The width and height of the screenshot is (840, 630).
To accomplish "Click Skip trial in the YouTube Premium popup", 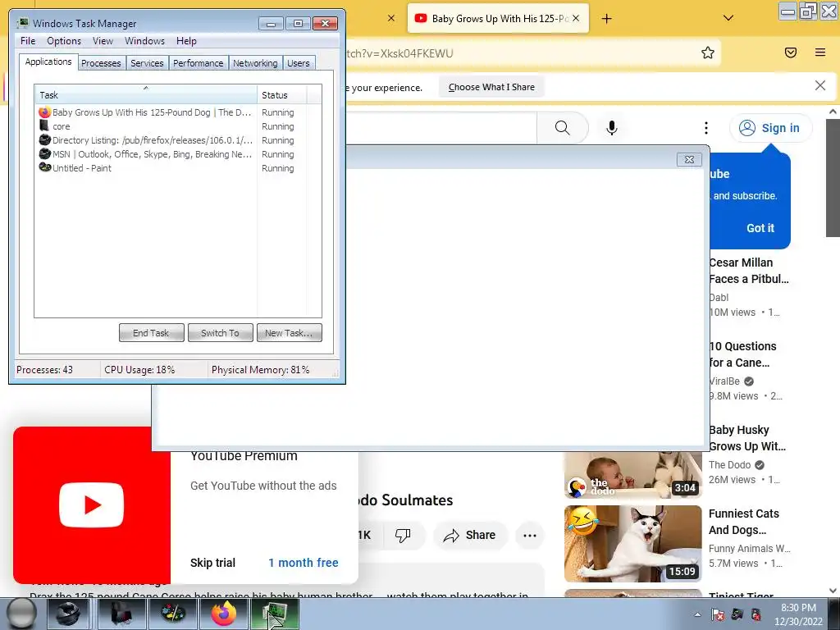I will click(212, 563).
